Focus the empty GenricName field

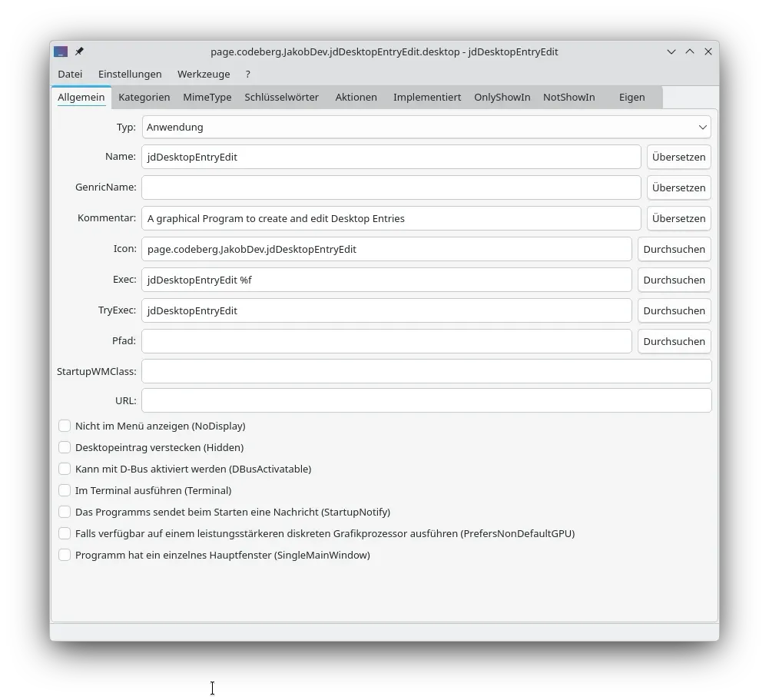(391, 188)
